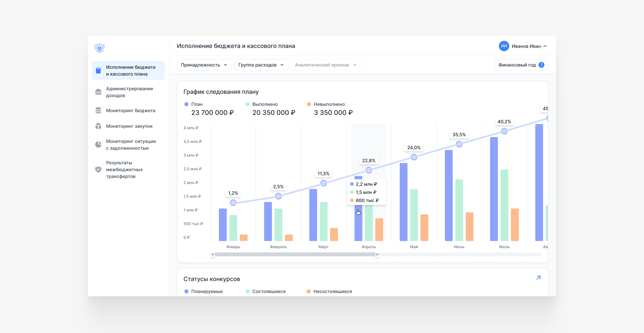Click the shield checkmark icon for transfers

98,169
